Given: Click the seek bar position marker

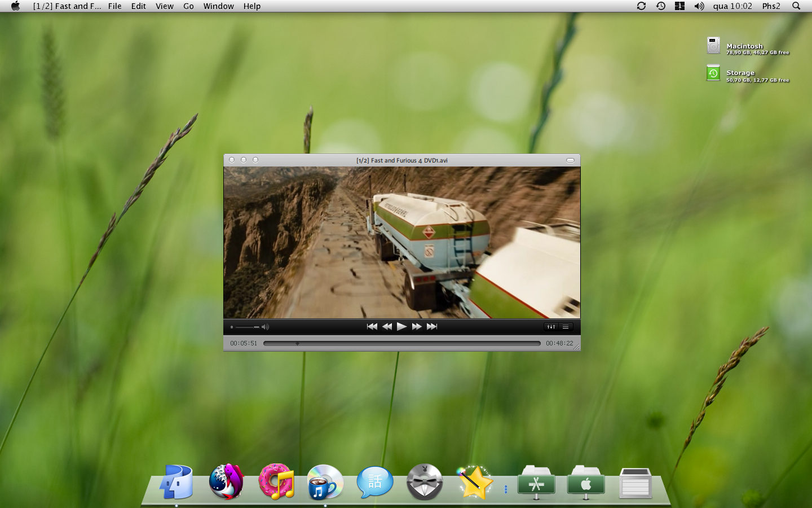Looking at the screenshot, I should tap(298, 343).
